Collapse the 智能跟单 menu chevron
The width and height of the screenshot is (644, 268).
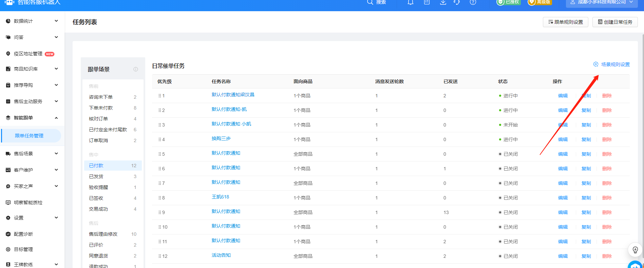point(56,118)
